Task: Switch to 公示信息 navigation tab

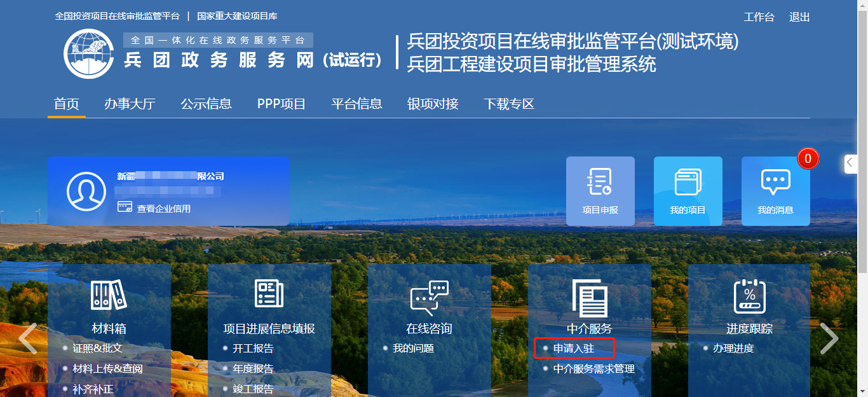Action: (206, 104)
